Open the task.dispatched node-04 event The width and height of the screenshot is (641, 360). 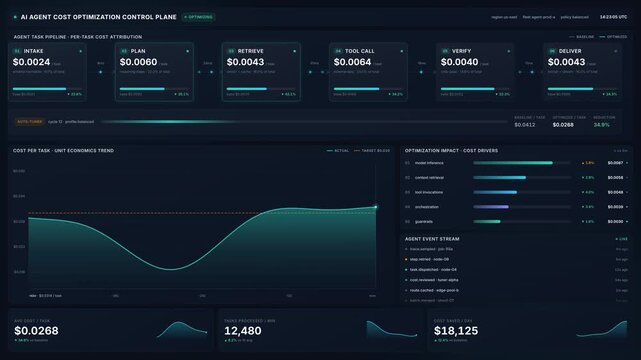coord(516,270)
